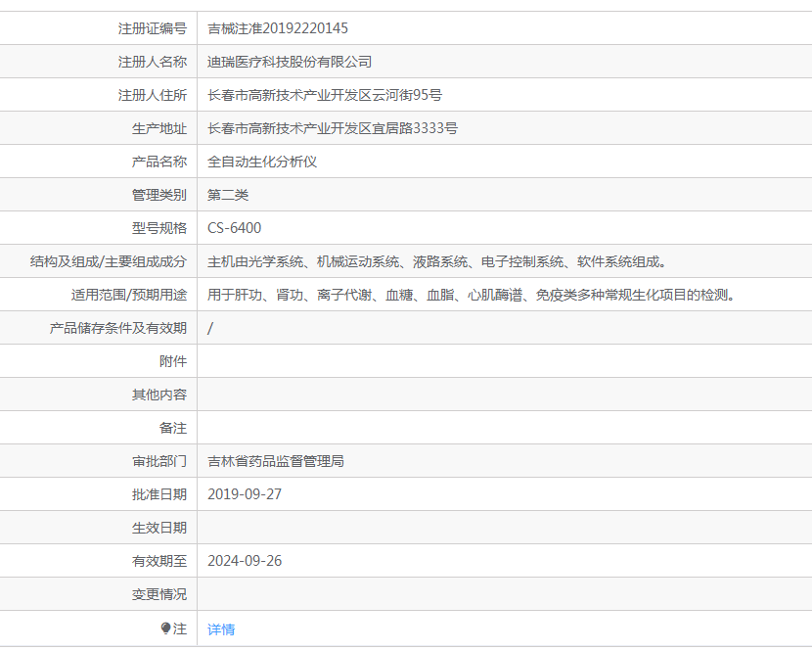Click the 注册证编号 label
This screenshot has width=812, height=651.
click(x=153, y=28)
